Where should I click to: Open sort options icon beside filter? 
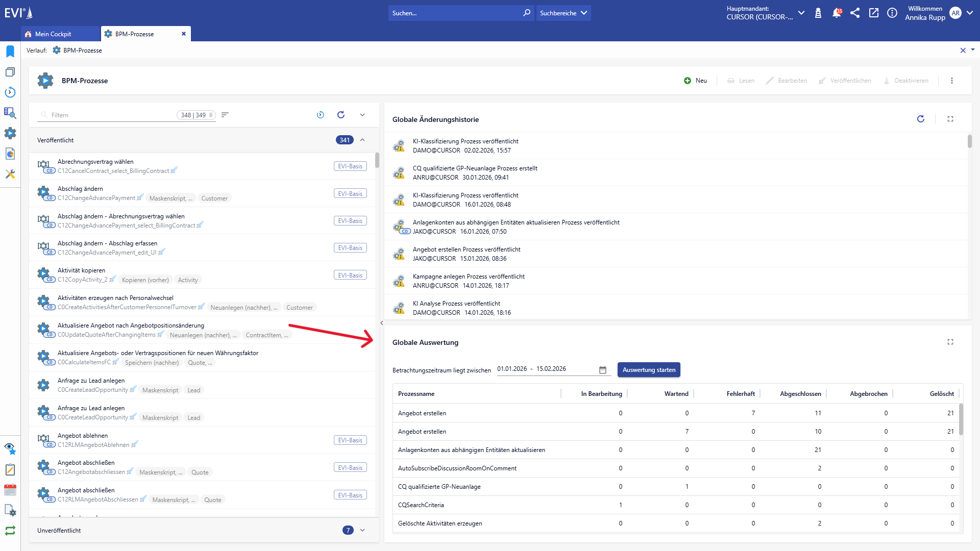[x=225, y=115]
